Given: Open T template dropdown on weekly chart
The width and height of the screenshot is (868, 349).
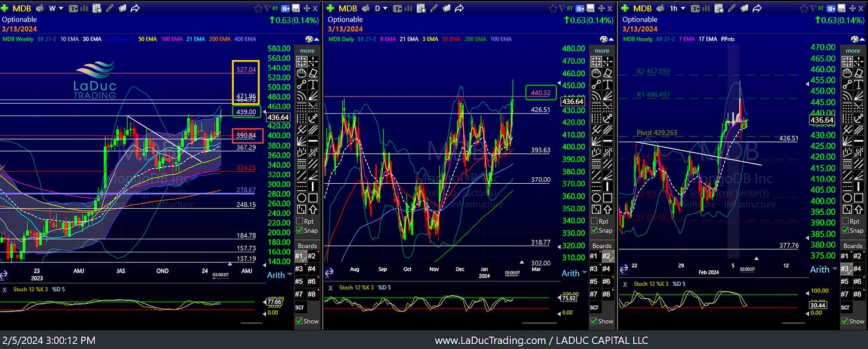Looking at the screenshot, I should point(73,8).
